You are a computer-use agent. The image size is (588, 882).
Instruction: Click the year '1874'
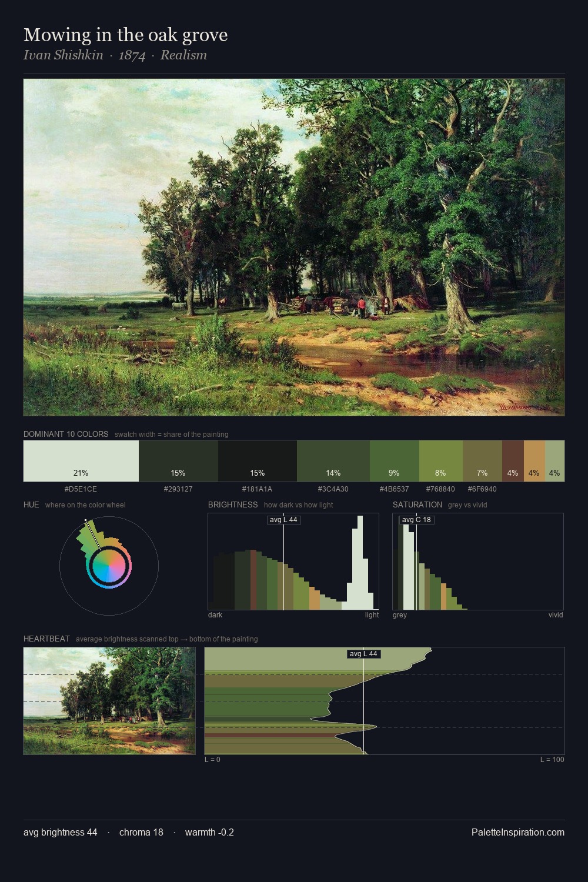[x=132, y=55]
